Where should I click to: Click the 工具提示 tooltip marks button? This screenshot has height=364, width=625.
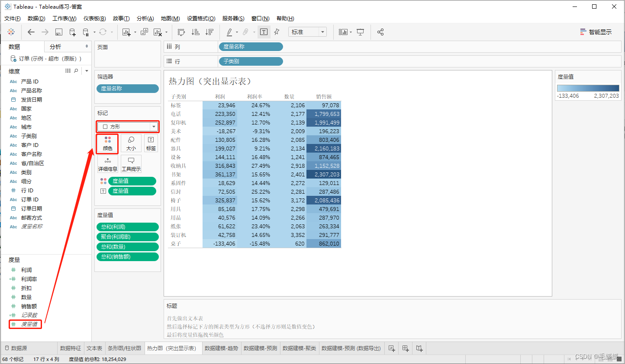point(131,164)
